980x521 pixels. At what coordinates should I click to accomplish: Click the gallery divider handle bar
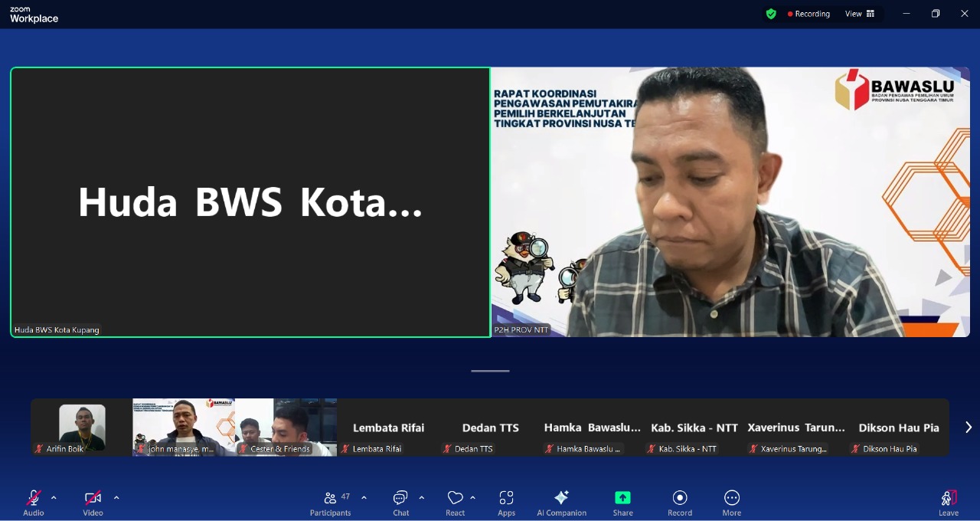[490, 371]
